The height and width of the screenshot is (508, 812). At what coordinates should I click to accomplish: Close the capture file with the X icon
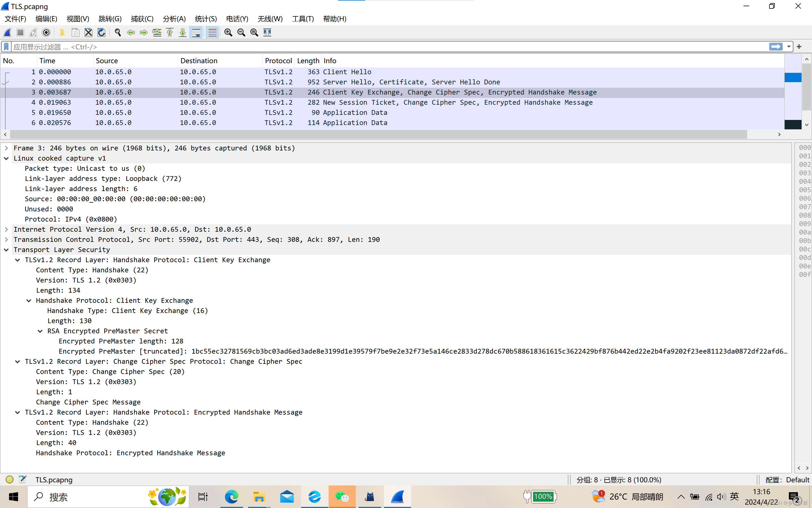88,32
